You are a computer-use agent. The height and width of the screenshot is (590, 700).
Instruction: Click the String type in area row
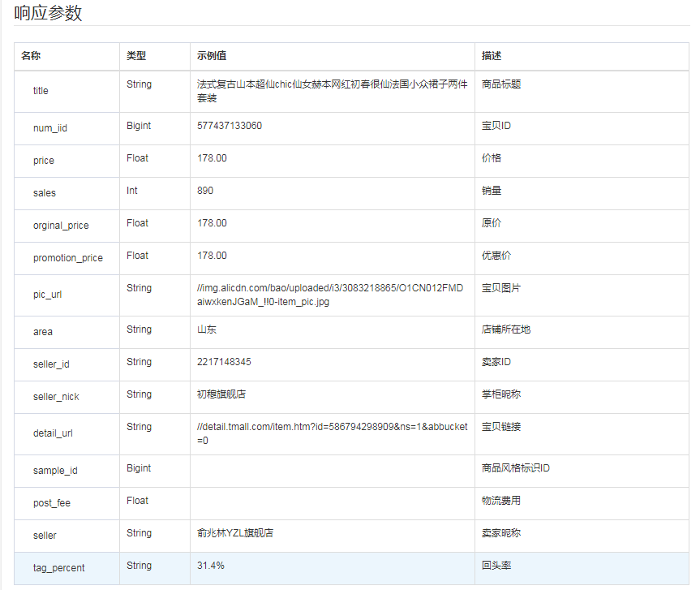click(x=140, y=329)
